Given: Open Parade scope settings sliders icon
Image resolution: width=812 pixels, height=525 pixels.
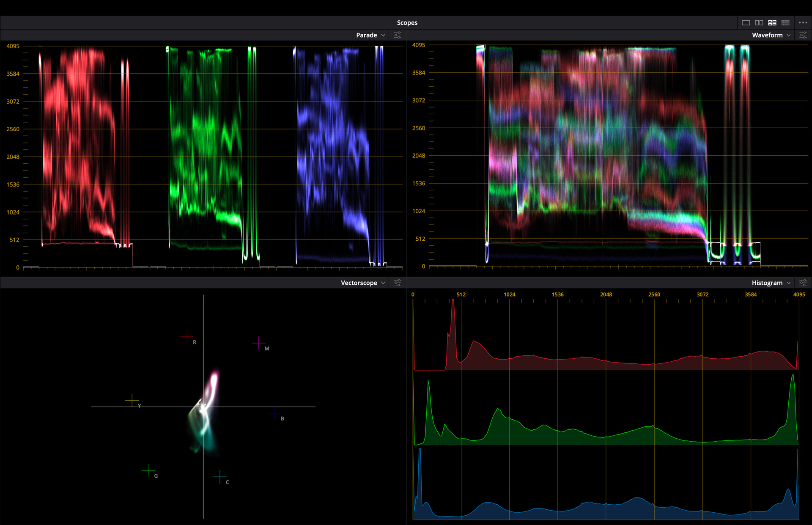Looking at the screenshot, I should point(398,35).
